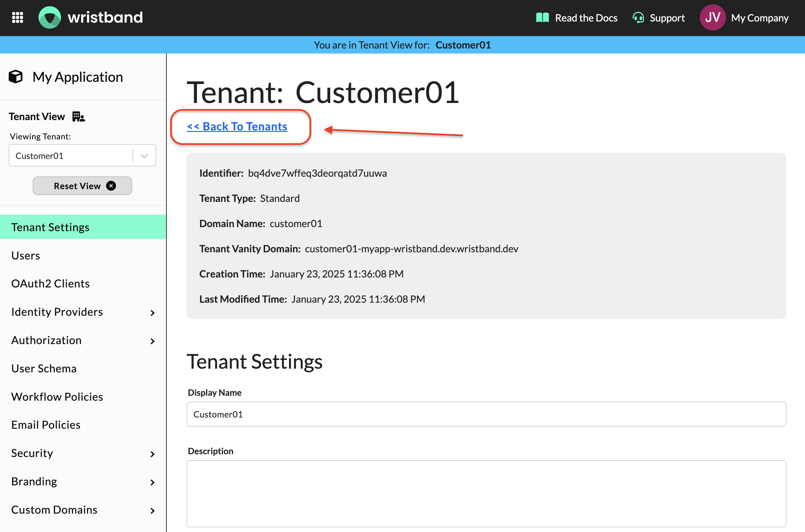The width and height of the screenshot is (805, 532).
Task: Open the app grid launcher icon
Action: click(18, 18)
